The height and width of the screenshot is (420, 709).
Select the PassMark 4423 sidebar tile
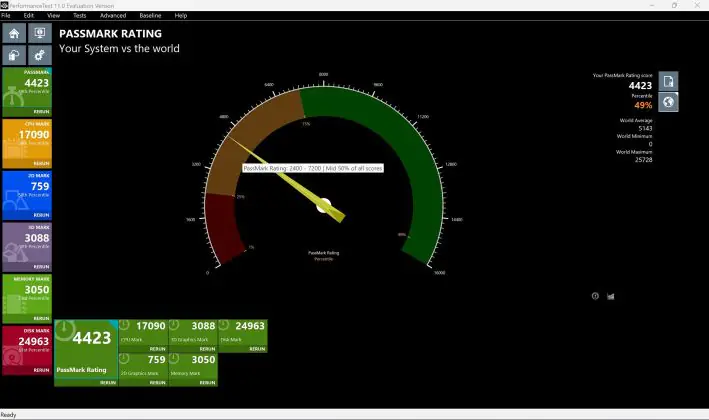click(27, 92)
